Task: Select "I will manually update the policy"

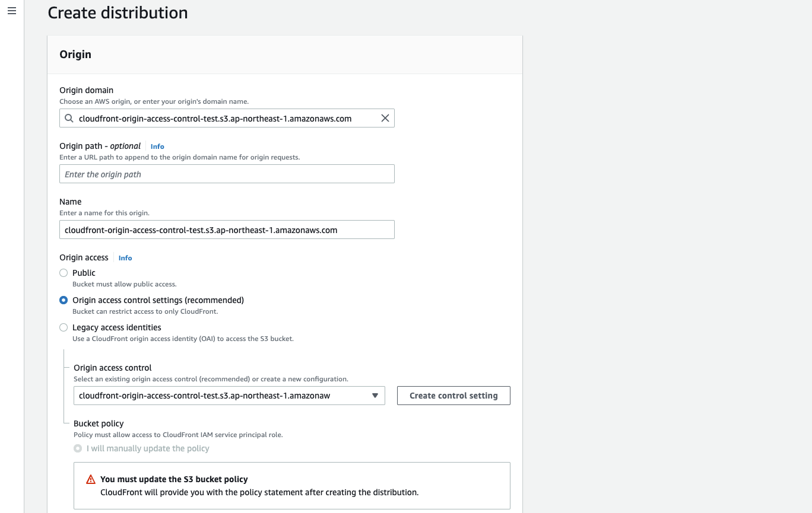Action: click(77, 448)
